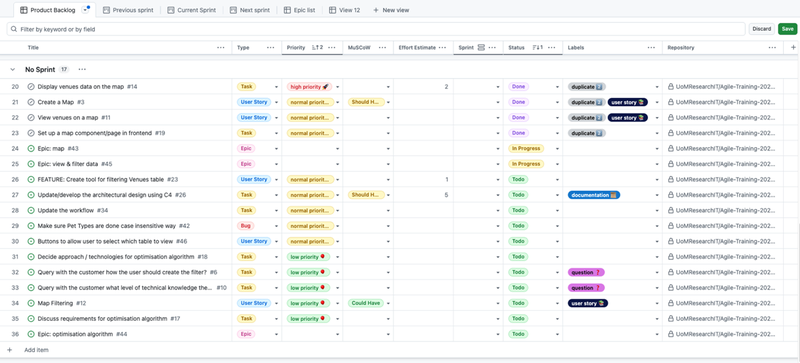
Task: Open the Type column options menu
Action: point(270,47)
